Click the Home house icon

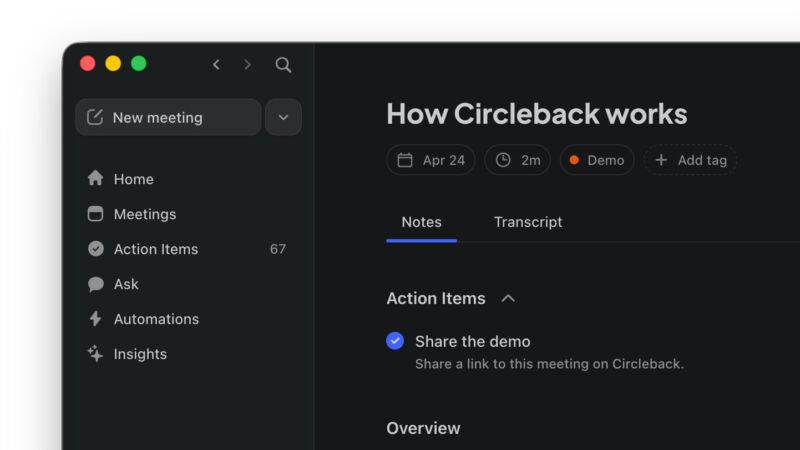96,179
